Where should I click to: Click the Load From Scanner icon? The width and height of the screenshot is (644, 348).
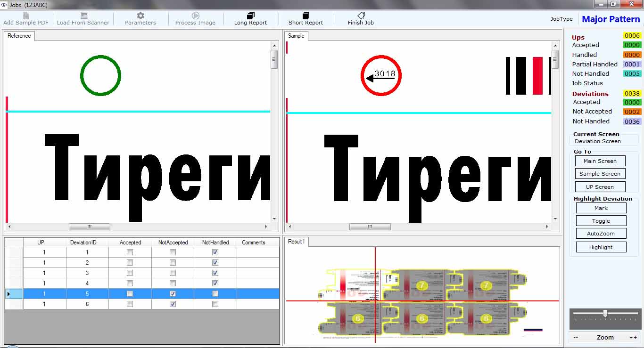[83, 16]
